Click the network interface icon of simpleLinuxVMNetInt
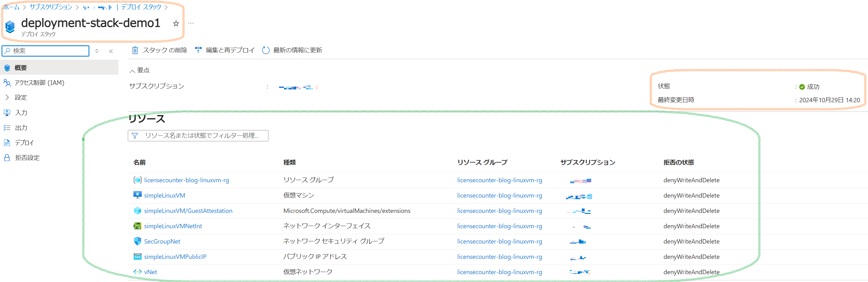The height and width of the screenshot is (282, 868). 137,226
